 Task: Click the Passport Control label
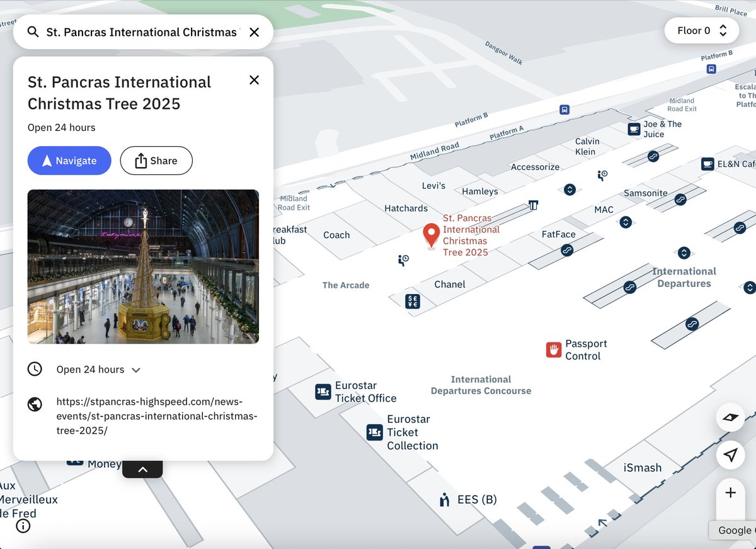tap(587, 350)
